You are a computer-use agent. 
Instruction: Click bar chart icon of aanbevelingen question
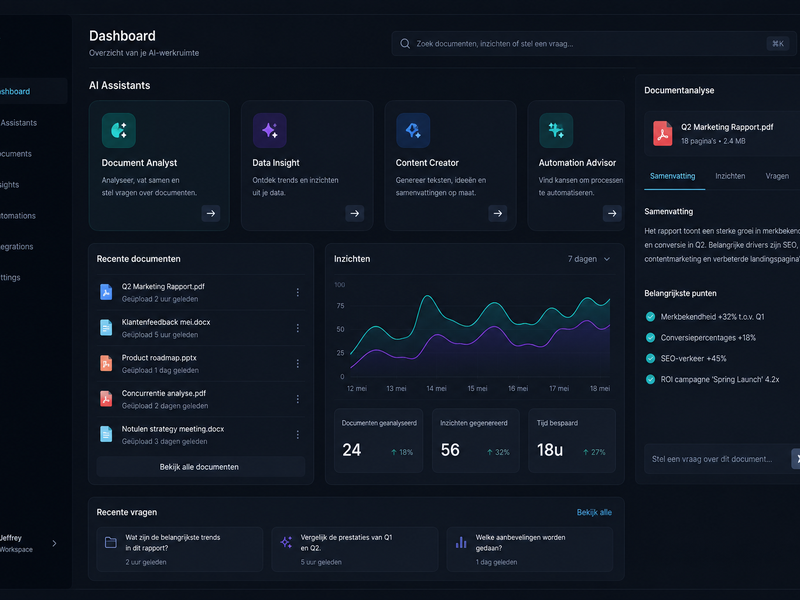tap(461, 542)
